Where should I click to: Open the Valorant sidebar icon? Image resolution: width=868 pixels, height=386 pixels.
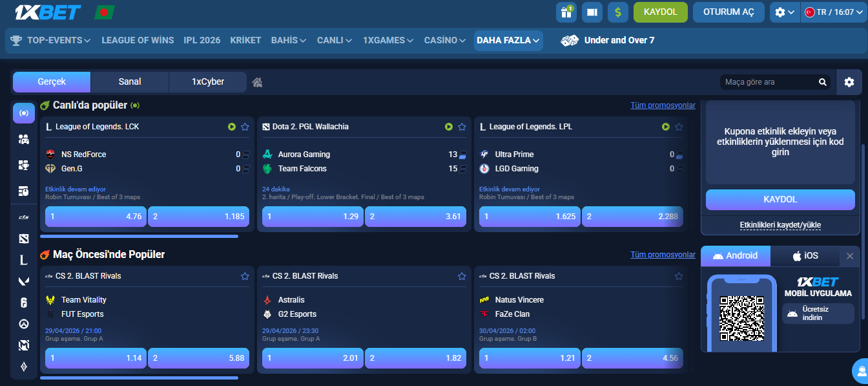pos(24,281)
